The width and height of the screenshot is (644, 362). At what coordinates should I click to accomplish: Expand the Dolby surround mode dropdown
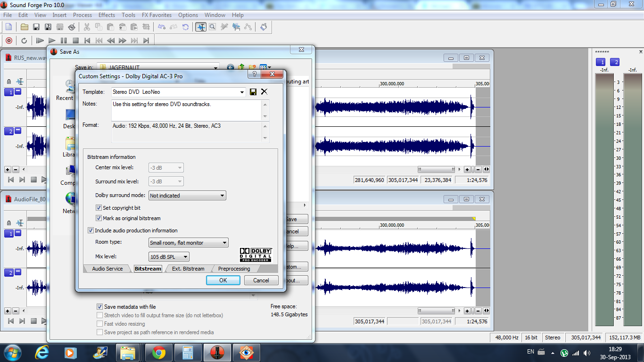(223, 196)
